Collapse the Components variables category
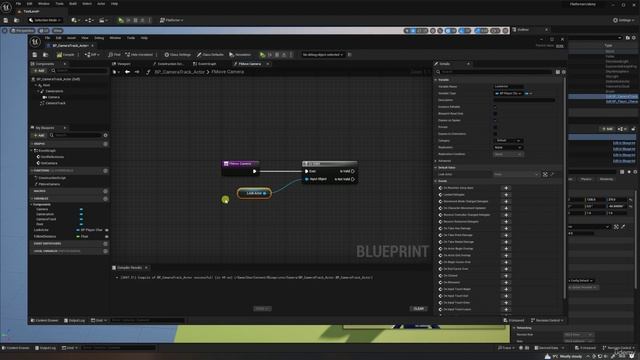Screen dimensions: 640x360 (32, 204)
